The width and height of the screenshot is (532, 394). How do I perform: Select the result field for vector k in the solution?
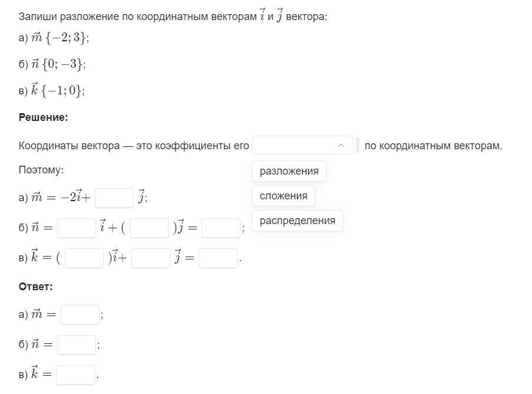218,258
